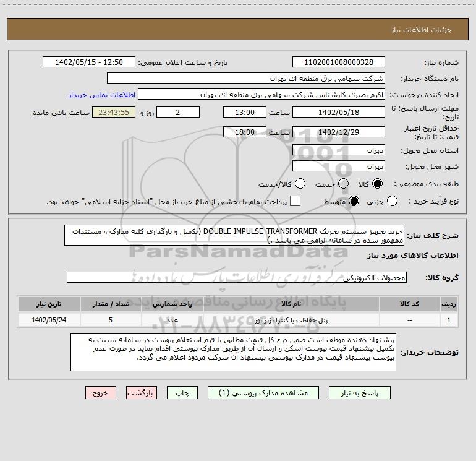This screenshot has width=476, height=461.
Task: Click the جزئیات اطلاعات نیاز header title
Action: pyautogui.click(x=422, y=30)
